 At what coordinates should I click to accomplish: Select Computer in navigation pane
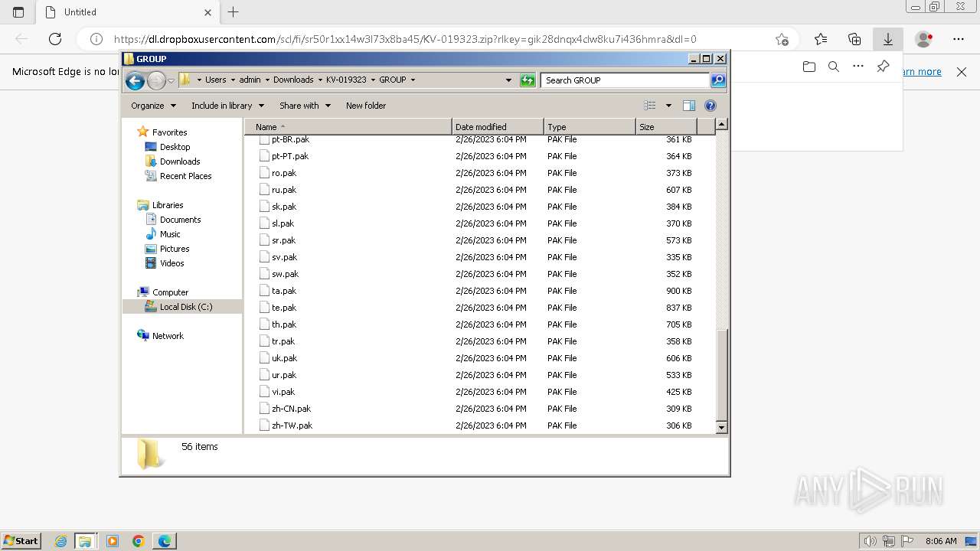pos(170,292)
